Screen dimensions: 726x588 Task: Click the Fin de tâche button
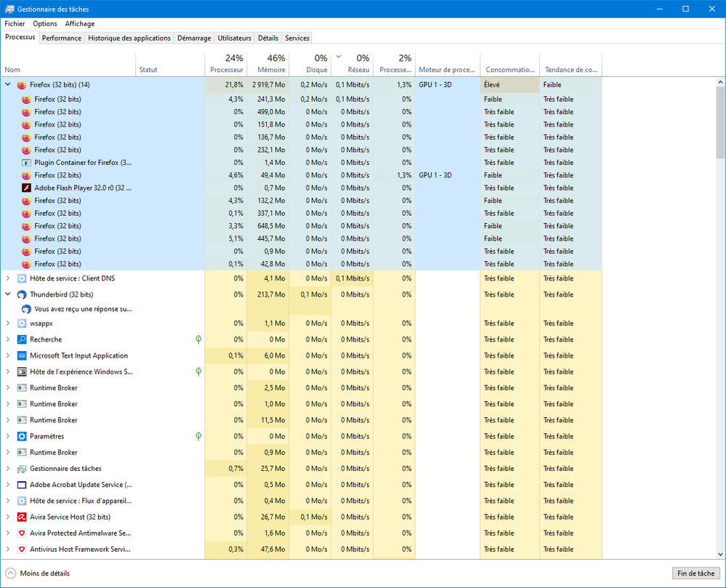tap(695, 573)
